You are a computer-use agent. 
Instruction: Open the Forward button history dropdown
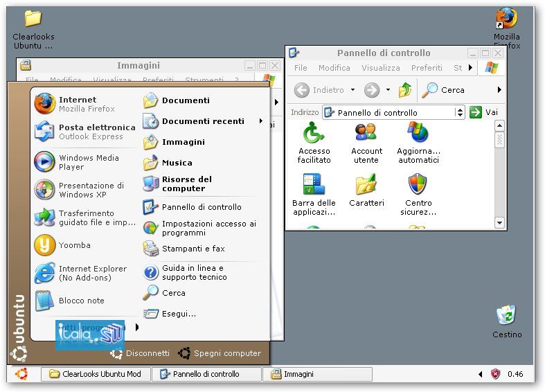(x=388, y=90)
